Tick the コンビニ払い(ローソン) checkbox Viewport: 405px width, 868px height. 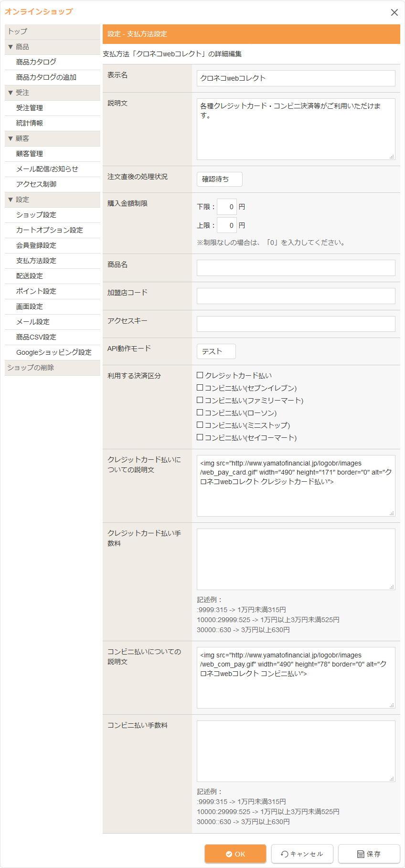point(200,413)
